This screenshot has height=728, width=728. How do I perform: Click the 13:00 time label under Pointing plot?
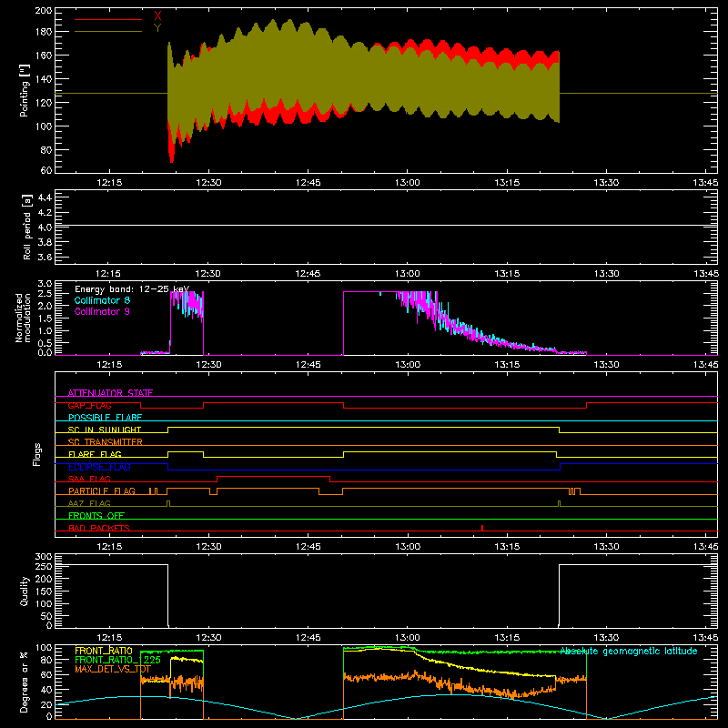[407, 183]
